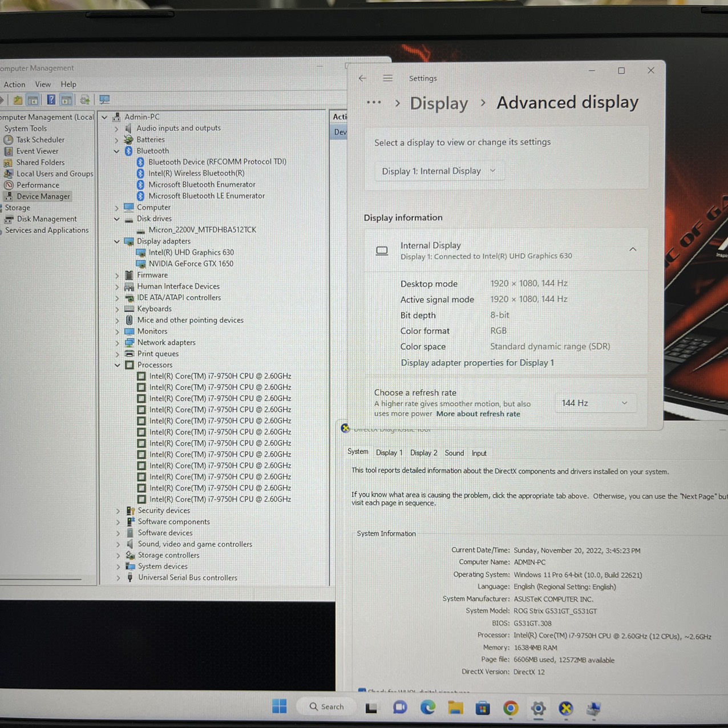The width and height of the screenshot is (728, 728).
Task: Open Display 1: Internal Display dropdown
Action: [x=439, y=171]
